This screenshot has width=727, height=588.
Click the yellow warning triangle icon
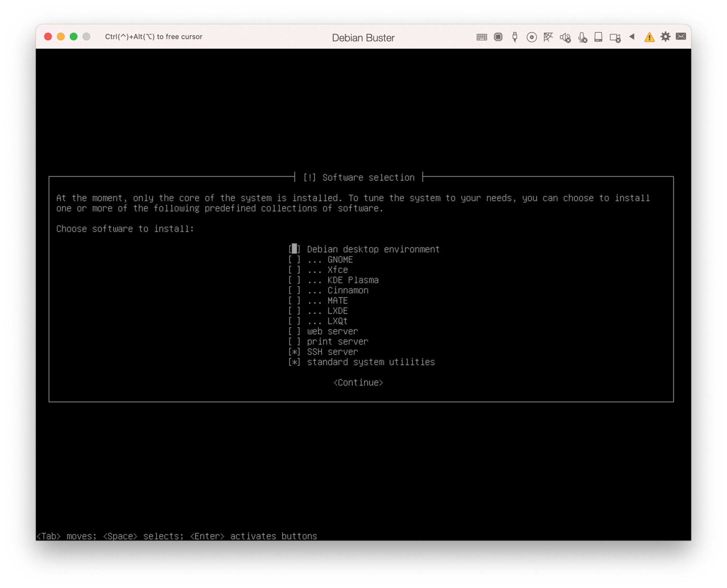click(649, 37)
